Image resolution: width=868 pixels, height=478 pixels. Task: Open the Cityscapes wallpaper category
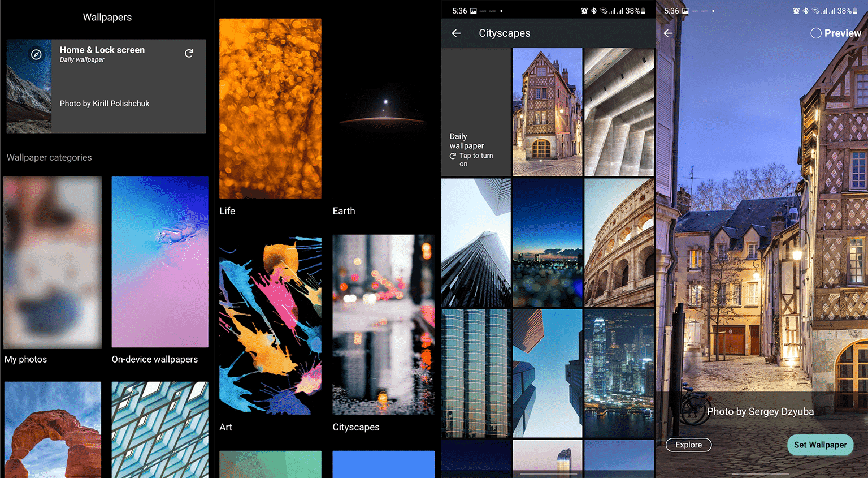(x=383, y=325)
